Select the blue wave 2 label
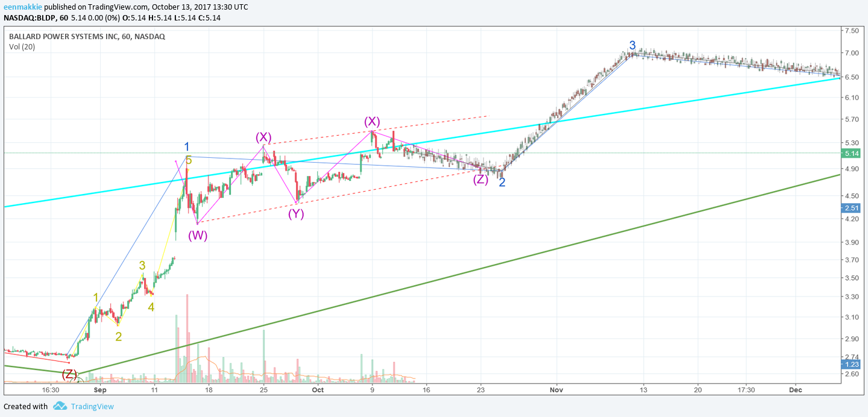The image size is (868, 417). (502, 182)
